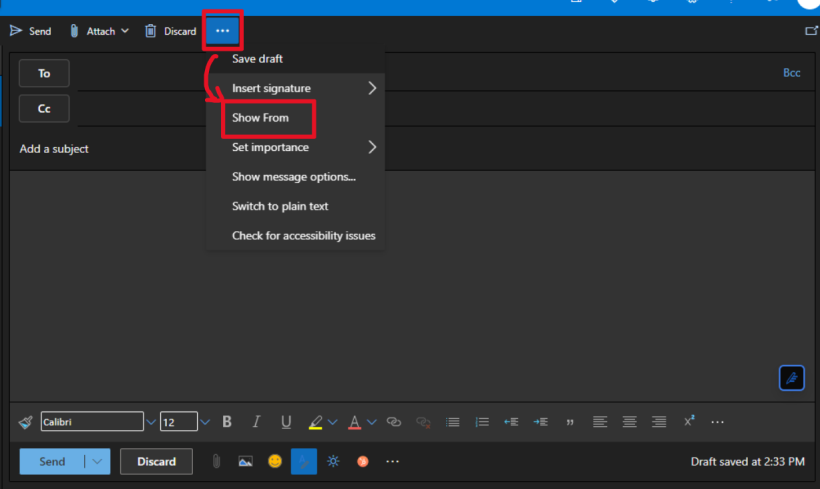
Task: Apply superscript formatting
Action: point(689,422)
